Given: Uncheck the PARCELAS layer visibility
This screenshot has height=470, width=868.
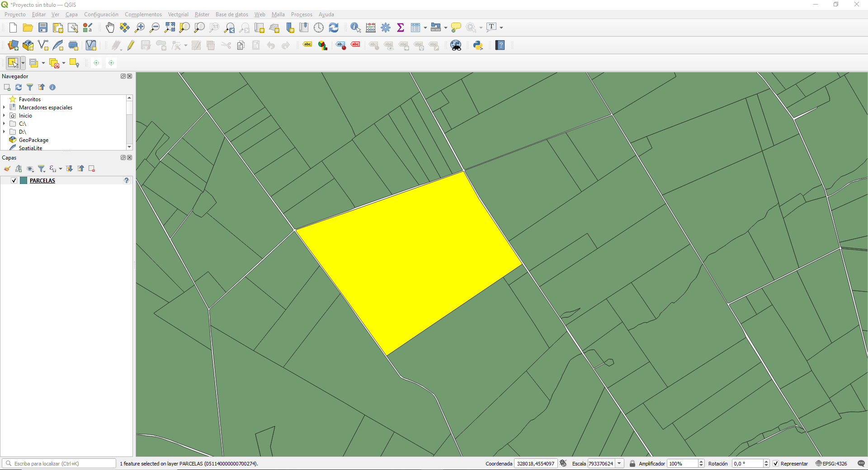Looking at the screenshot, I should point(14,180).
